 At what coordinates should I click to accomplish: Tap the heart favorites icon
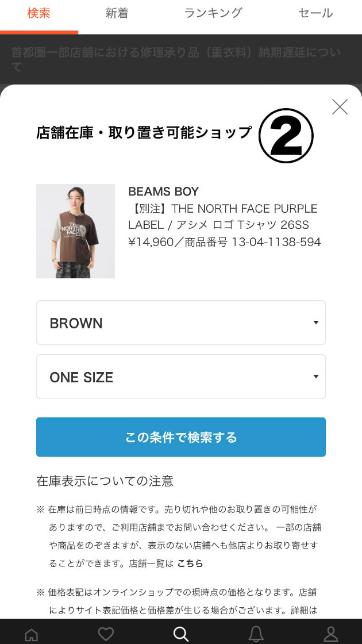[106, 634]
